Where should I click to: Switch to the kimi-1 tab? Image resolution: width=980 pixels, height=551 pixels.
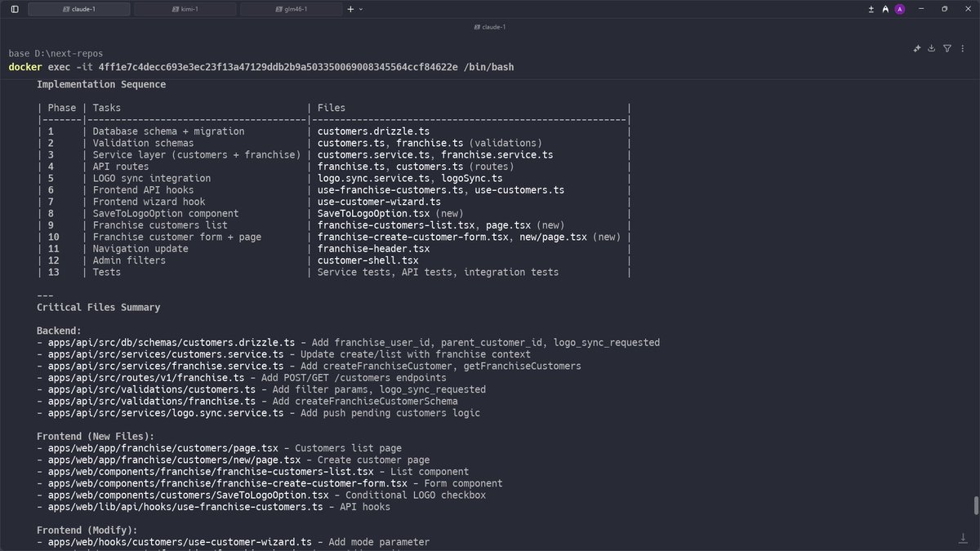coord(185,9)
